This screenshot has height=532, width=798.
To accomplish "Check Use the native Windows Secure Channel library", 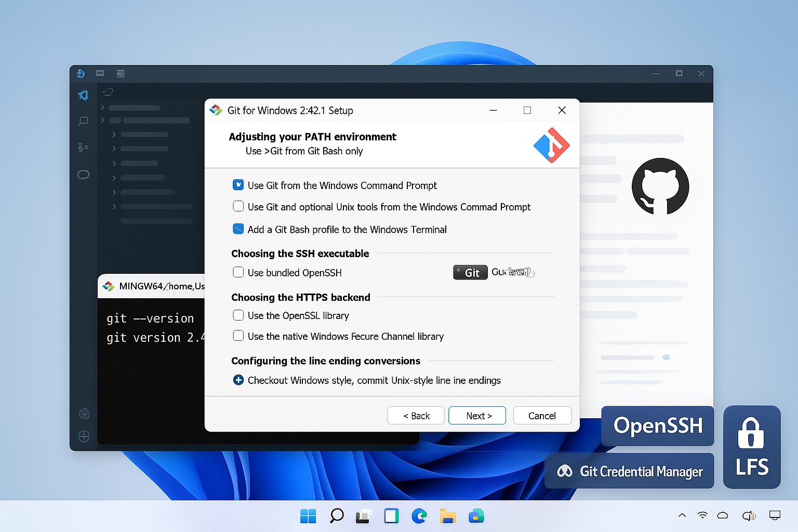I will pyautogui.click(x=238, y=336).
